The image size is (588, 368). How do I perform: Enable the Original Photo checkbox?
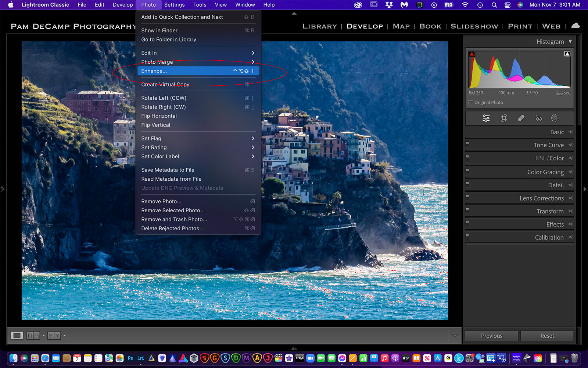[471, 103]
